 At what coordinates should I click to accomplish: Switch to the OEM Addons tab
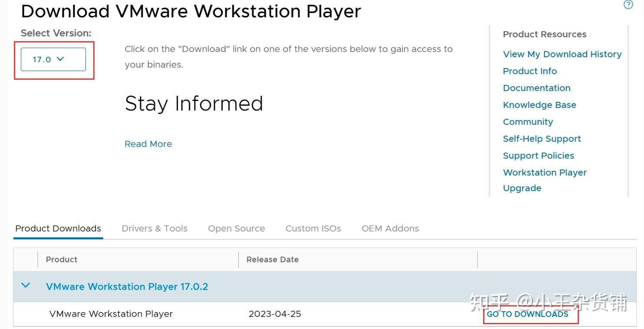pyautogui.click(x=390, y=228)
